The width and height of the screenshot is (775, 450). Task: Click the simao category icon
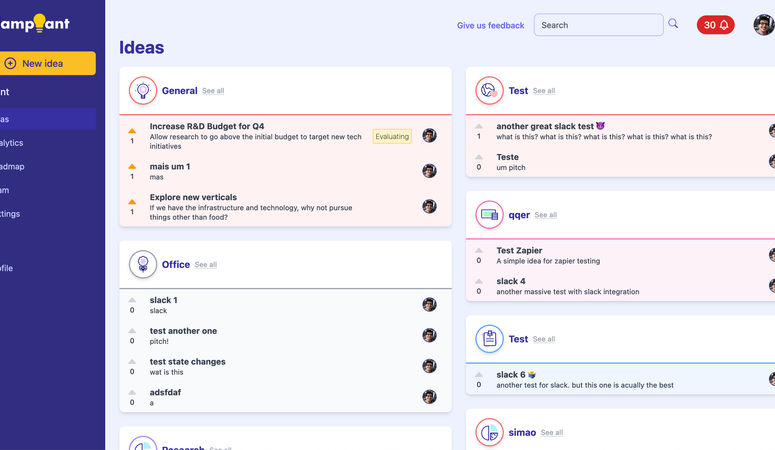[489, 432]
